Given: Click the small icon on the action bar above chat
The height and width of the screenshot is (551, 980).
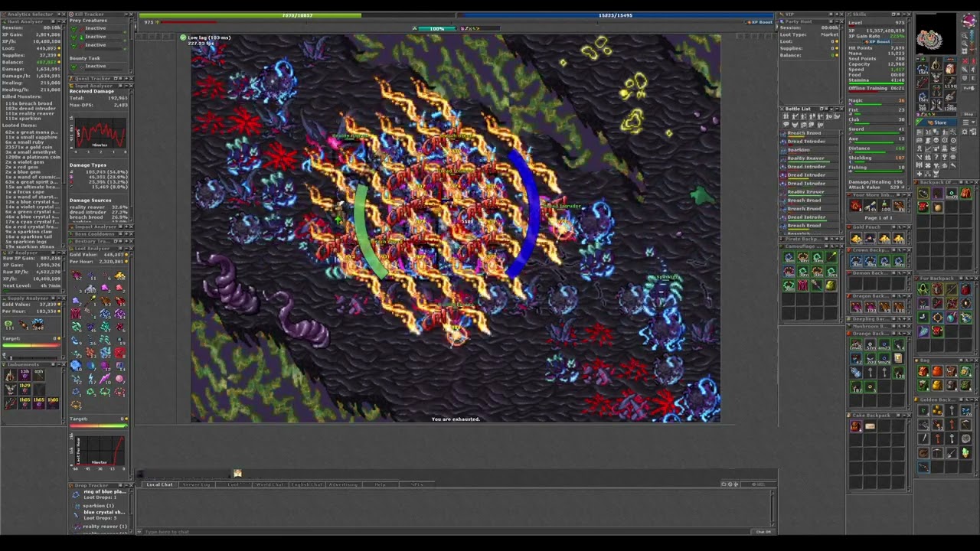Looking at the screenshot, I should pyautogui.click(x=237, y=473).
